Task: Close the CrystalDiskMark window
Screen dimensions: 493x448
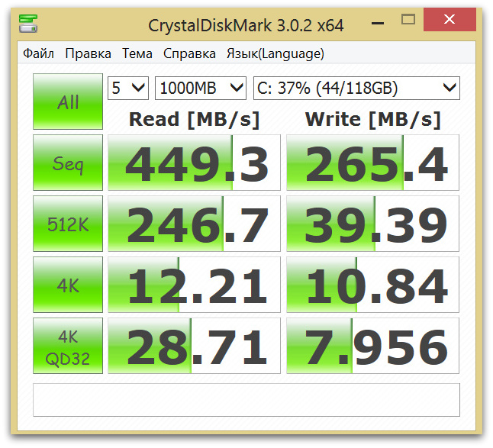Action: click(449, 20)
